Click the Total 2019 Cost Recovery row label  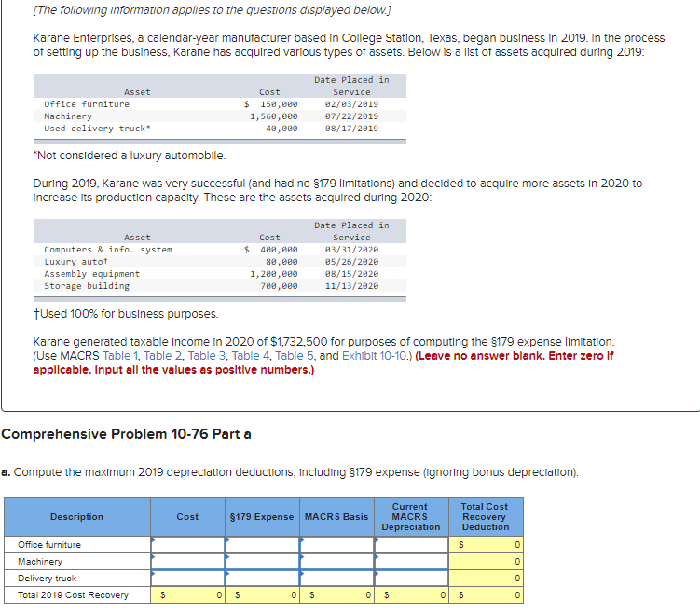coord(73,595)
